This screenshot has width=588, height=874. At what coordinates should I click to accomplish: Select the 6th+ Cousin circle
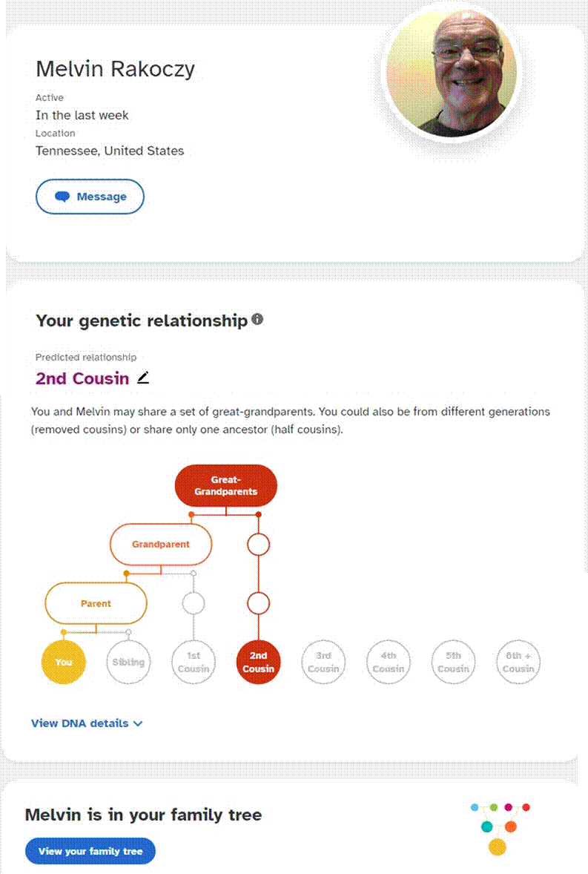[518, 663]
